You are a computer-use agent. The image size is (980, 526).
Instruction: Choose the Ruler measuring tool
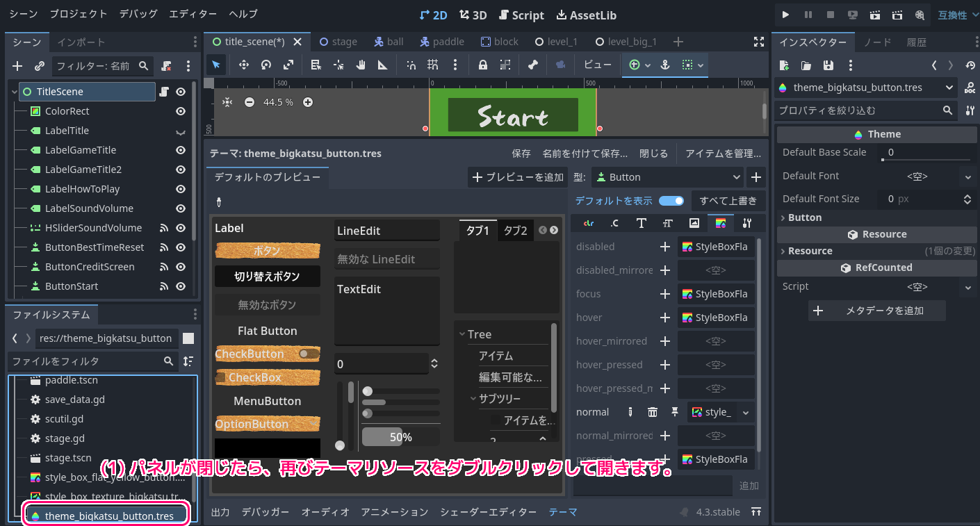(x=382, y=65)
